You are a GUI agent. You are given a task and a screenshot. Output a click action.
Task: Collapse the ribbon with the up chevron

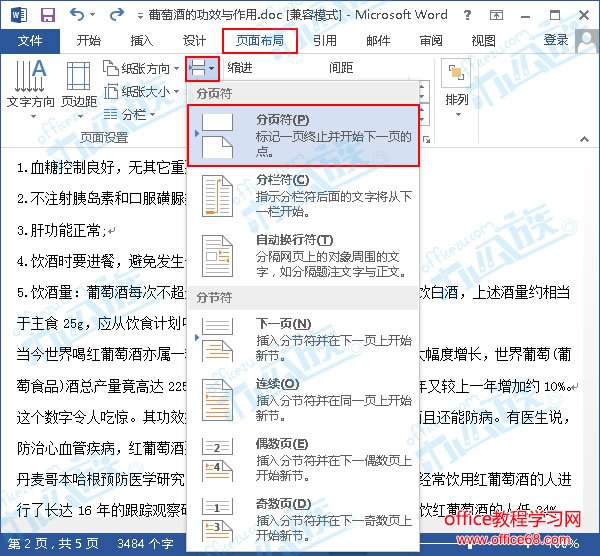pyautogui.click(x=584, y=139)
